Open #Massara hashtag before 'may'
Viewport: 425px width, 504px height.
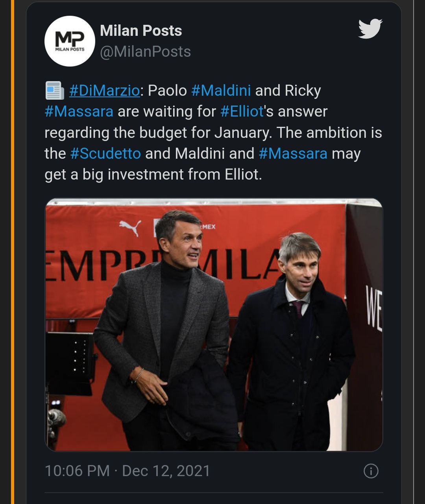[293, 154]
